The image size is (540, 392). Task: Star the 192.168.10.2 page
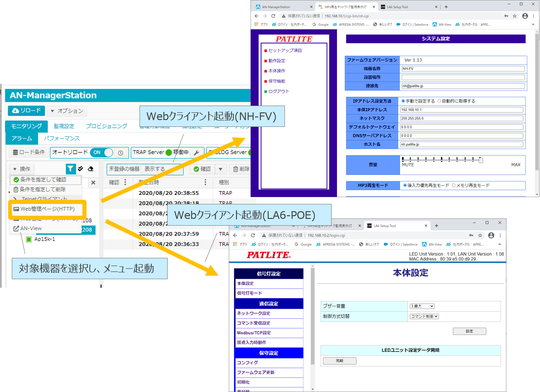point(480,235)
